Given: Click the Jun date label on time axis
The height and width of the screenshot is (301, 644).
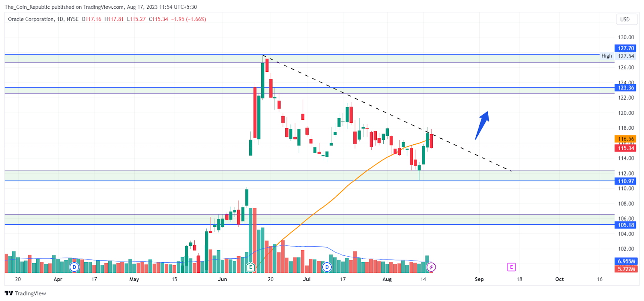Looking at the screenshot, I should (x=222, y=279).
